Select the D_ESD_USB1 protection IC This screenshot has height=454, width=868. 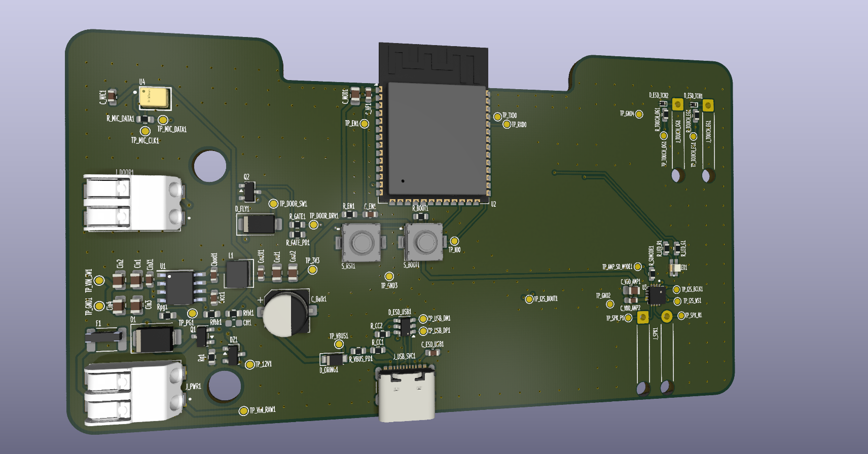pyautogui.click(x=405, y=326)
